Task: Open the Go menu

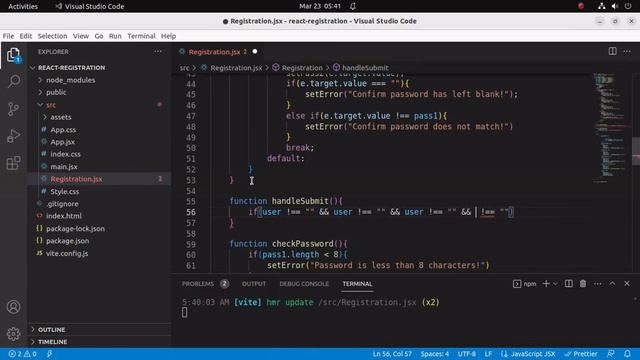Action: (99, 36)
